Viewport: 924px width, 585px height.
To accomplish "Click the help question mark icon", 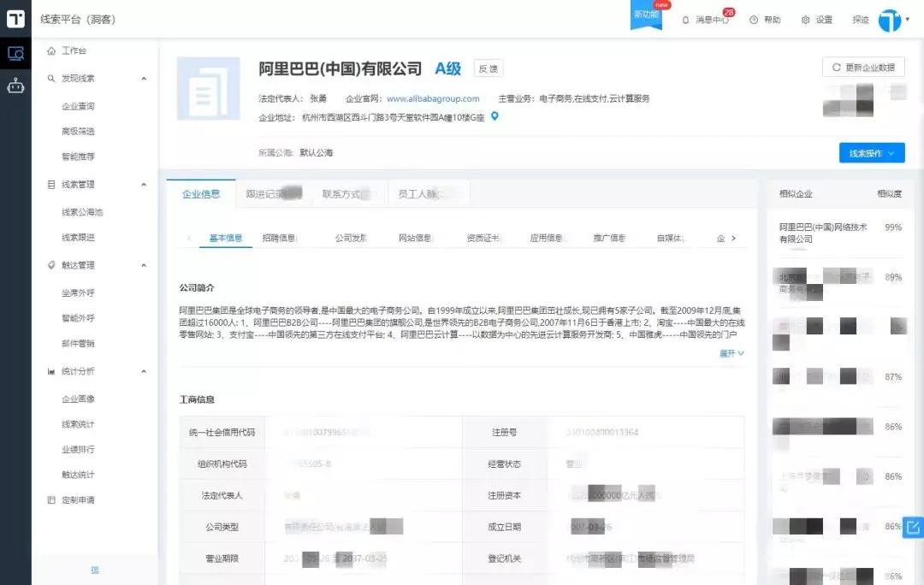I will coord(754,20).
